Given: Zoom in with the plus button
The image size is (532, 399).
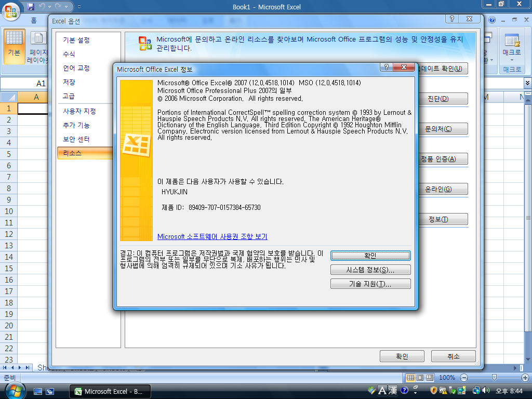Looking at the screenshot, I should (x=525, y=378).
